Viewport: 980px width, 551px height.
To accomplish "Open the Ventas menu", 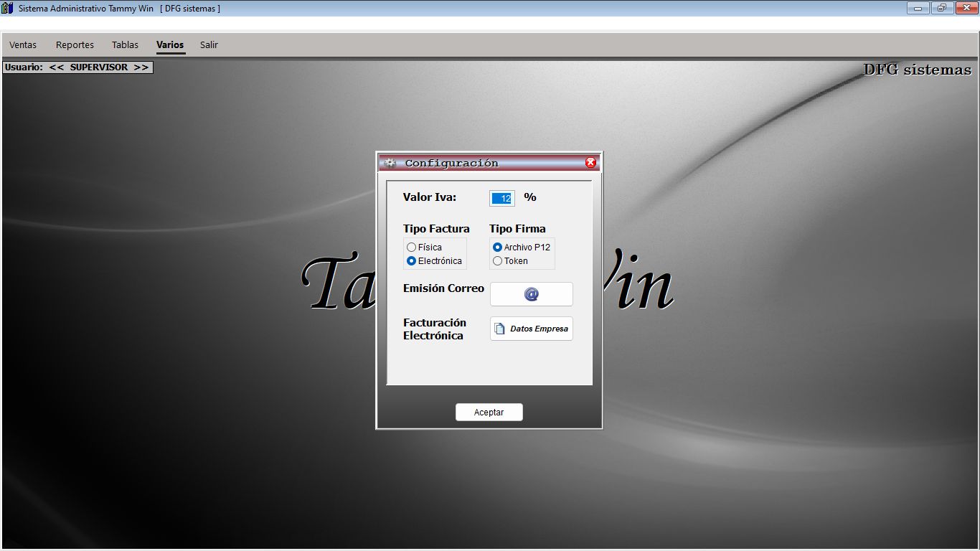I will 23,44.
